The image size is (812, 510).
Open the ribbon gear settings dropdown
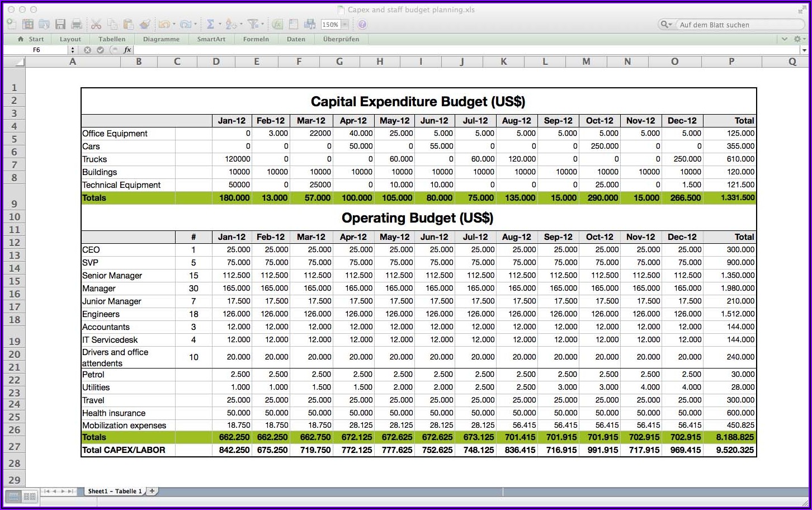799,39
